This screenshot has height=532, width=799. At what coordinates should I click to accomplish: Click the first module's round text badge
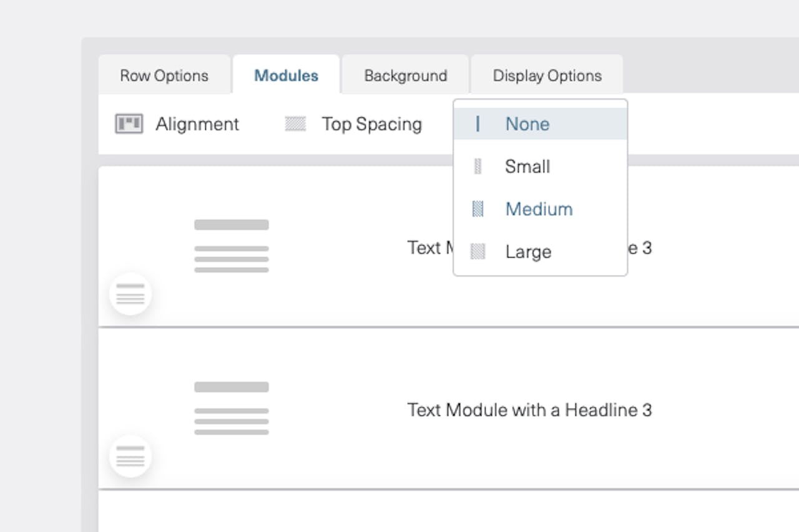point(130,294)
